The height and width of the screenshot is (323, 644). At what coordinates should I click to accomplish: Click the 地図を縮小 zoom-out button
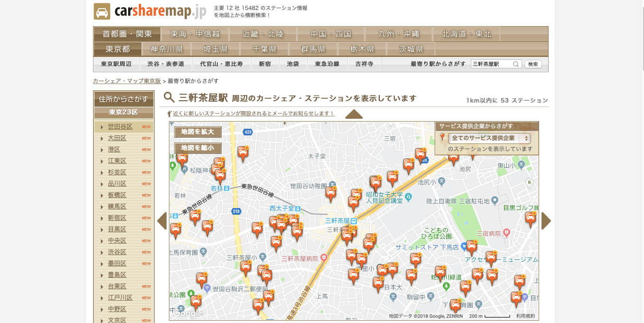198,148
